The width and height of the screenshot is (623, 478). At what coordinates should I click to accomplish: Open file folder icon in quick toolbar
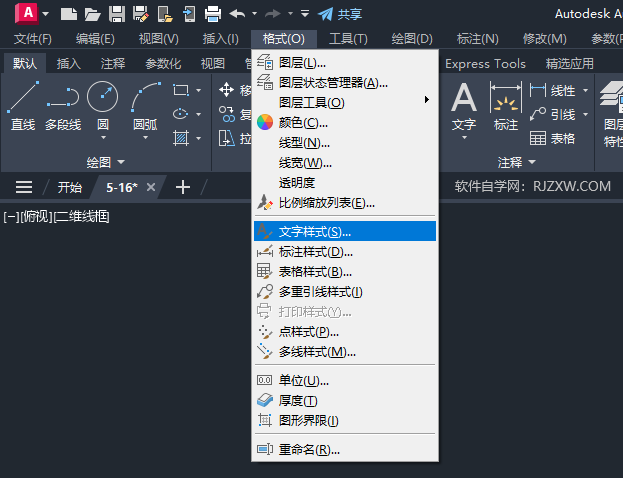[x=93, y=14]
